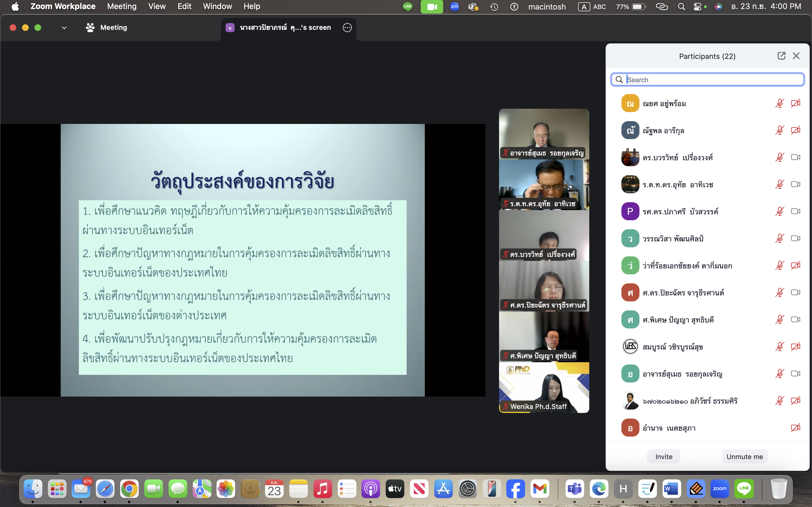Click the Unmute me button

click(x=744, y=456)
